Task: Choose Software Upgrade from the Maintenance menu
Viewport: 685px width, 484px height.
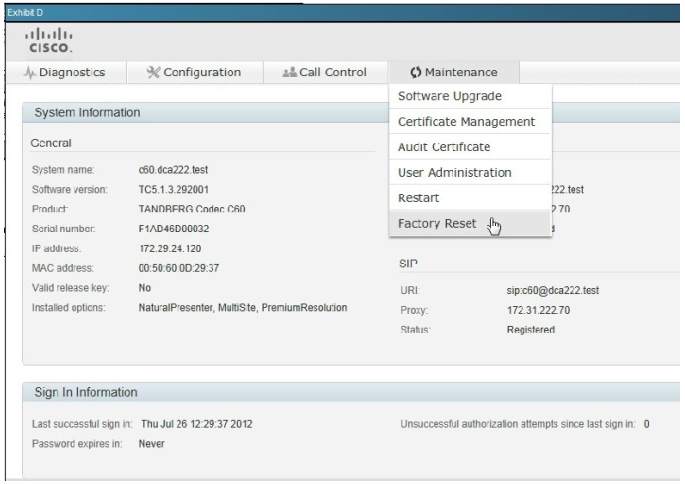Action: click(x=450, y=97)
